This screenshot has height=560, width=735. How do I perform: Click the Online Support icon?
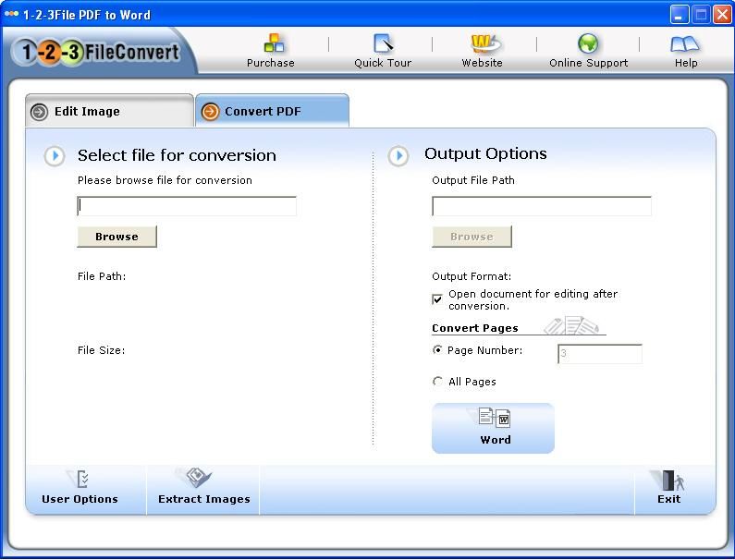click(588, 43)
